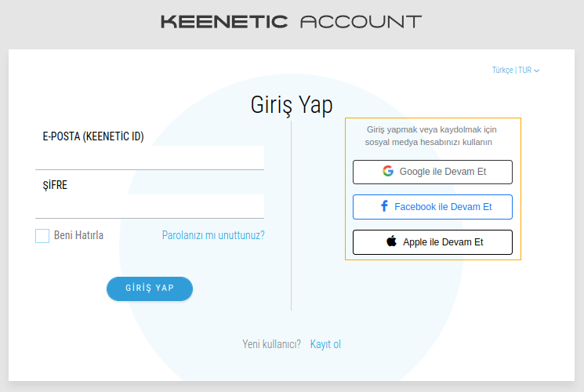This screenshot has width=584, height=392.
Task: Click the Apple logo icon
Action: [391, 242]
